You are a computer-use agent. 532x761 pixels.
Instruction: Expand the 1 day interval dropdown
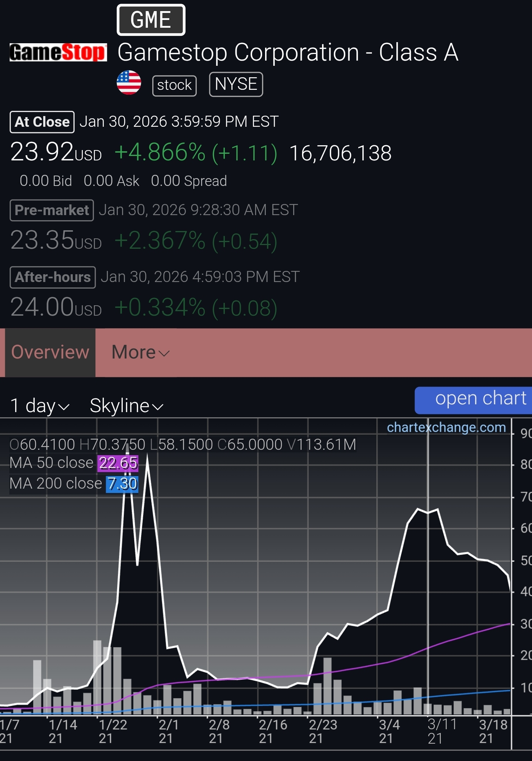(x=40, y=406)
